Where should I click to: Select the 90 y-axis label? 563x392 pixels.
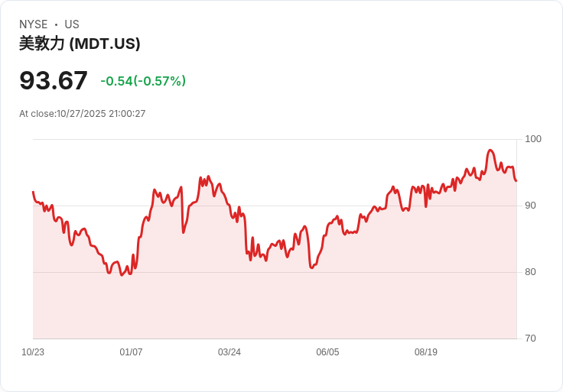tap(531, 206)
